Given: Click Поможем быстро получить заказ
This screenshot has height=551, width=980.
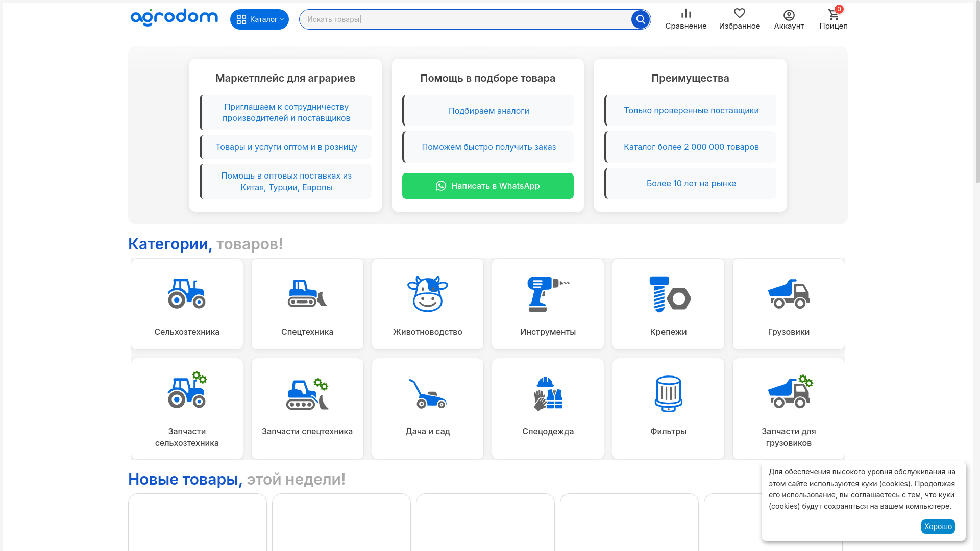Looking at the screenshot, I should [x=488, y=147].
